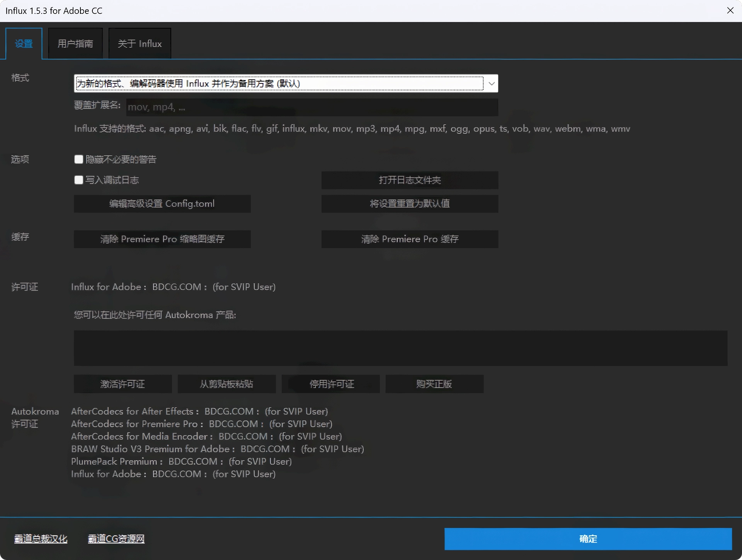Click PlumePack Premium license line
Screen dimensions: 742x560
pyautogui.click(x=181, y=461)
